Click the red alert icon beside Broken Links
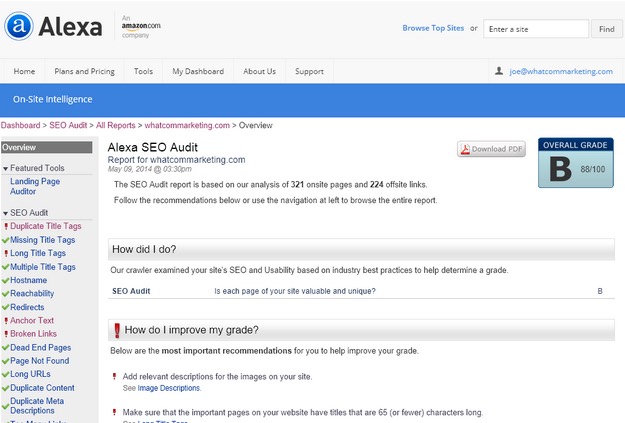The width and height of the screenshot is (625, 423). coord(6,334)
